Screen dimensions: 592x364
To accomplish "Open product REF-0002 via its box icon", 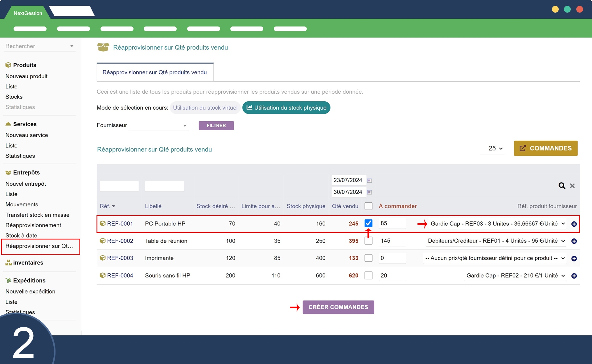I will (102, 241).
